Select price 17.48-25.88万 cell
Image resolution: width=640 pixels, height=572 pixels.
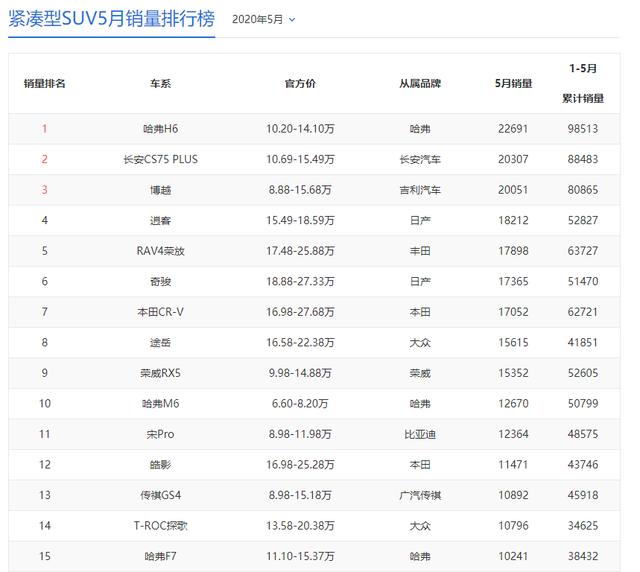pos(300,251)
